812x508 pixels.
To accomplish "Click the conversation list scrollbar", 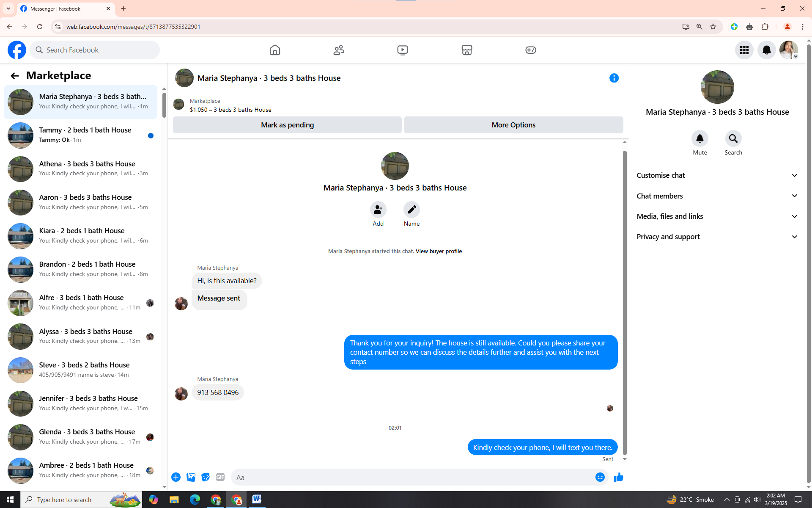I will (164, 105).
